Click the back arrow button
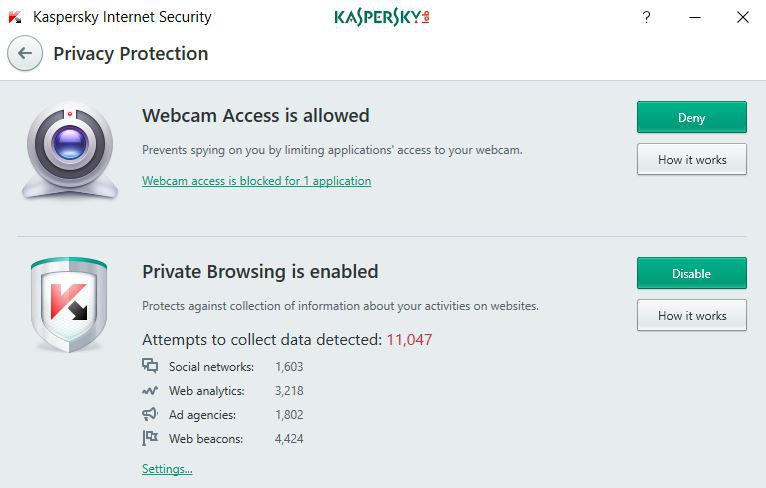The image size is (766, 488). (25, 54)
